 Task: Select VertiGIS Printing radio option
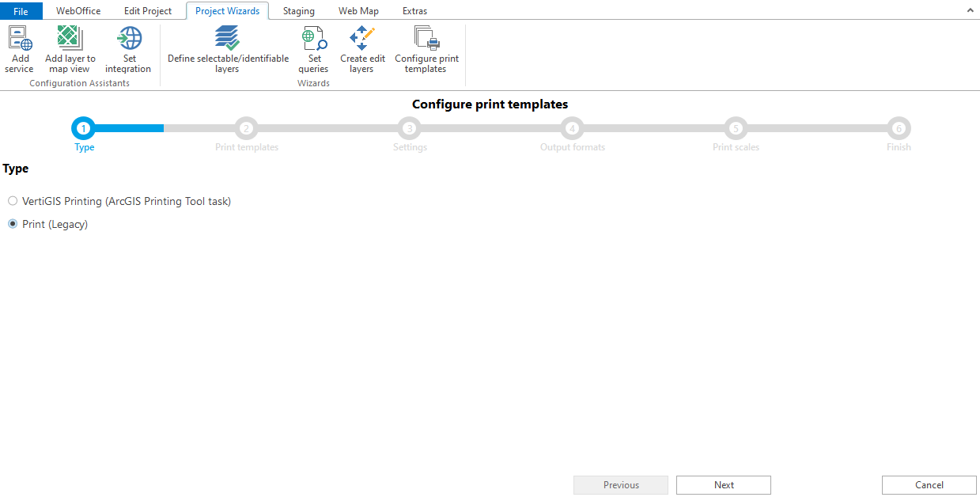(13, 201)
